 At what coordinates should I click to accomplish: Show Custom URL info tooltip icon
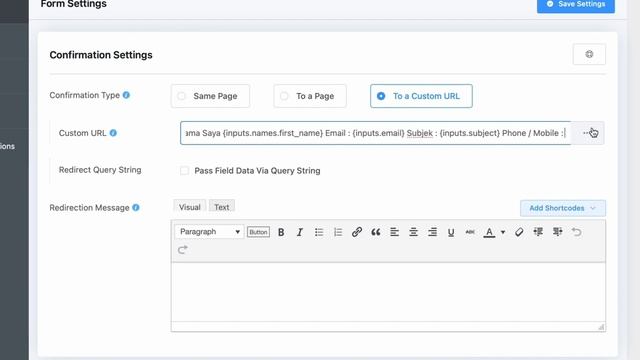coord(113,133)
